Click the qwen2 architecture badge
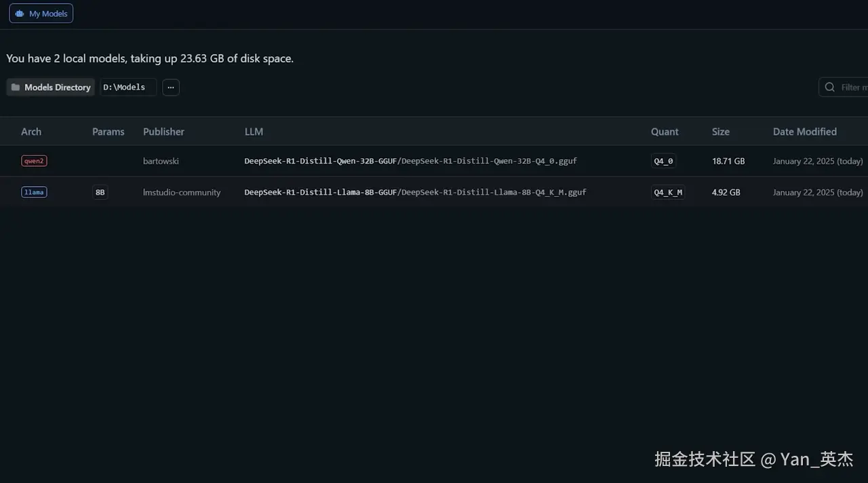This screenshot has height=483, width=868. click(x=34, y=161)
